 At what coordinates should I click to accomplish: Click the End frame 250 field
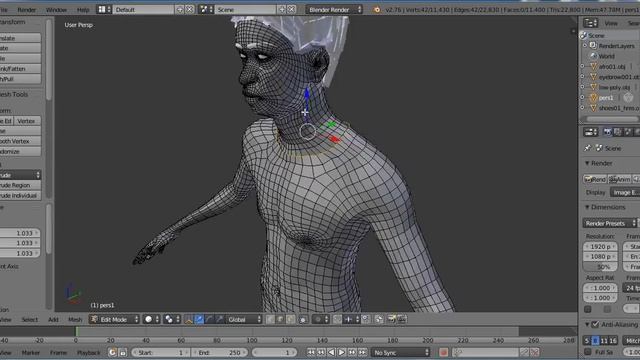point(220,352)
